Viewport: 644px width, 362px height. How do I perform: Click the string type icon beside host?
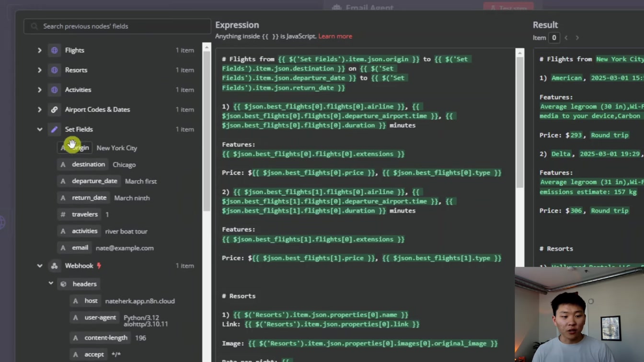point(75,301)
